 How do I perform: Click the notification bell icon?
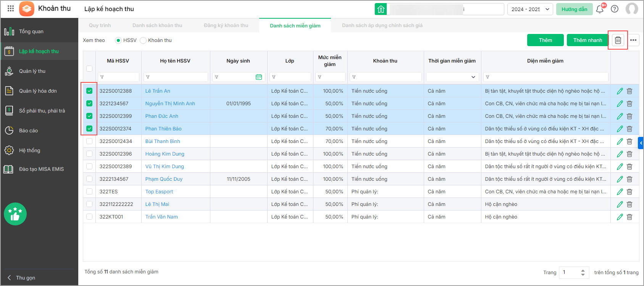click(x=599, y=9)
